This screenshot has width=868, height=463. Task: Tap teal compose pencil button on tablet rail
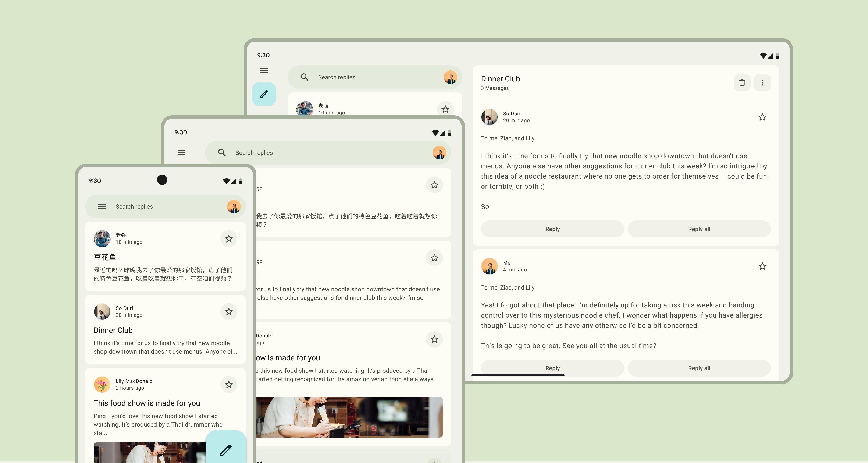click(x=264, y=94)
